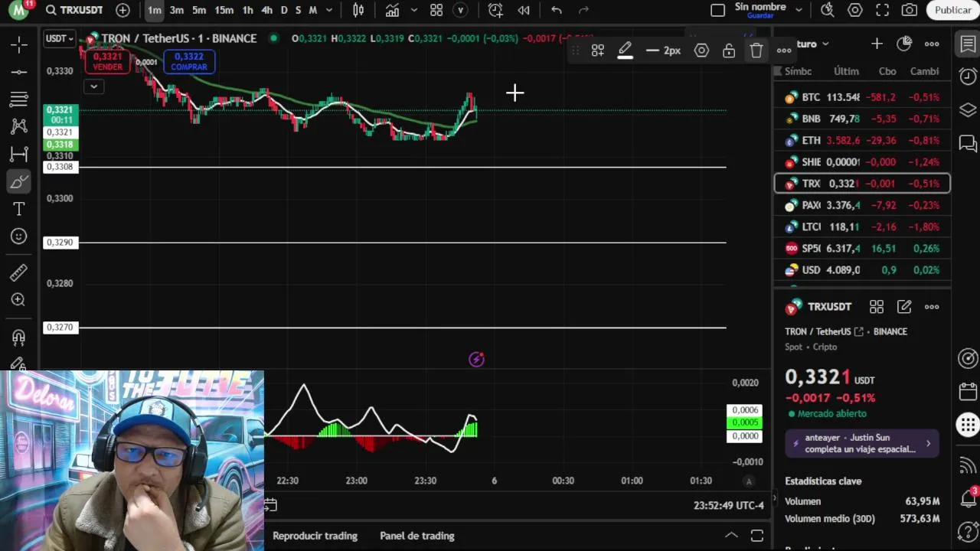Open more options on floating drawing toolbar
This screenshot has width=980, height=551.
point(784,51)
